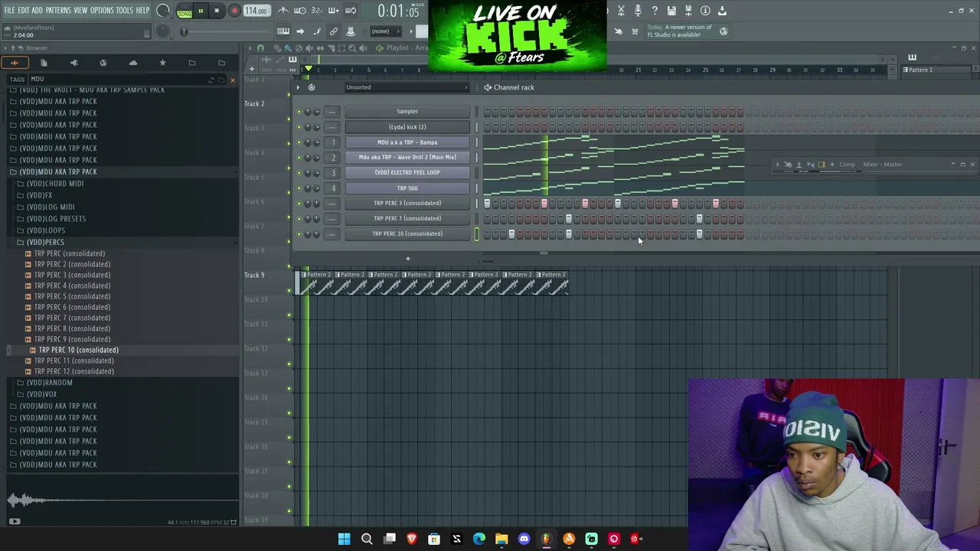Viewport: 980px width, 551px height.
Task: Stop playback with the stop button
Action: 217,11
